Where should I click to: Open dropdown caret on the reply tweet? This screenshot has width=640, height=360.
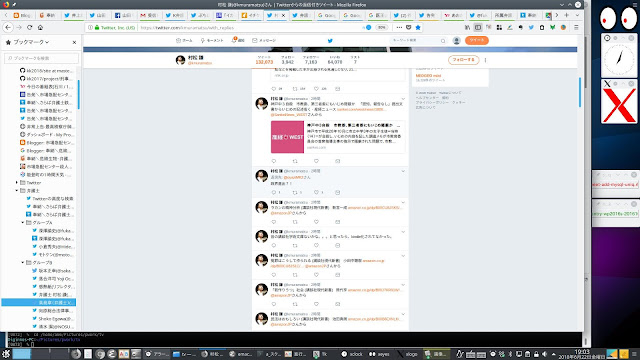[403, 171]
